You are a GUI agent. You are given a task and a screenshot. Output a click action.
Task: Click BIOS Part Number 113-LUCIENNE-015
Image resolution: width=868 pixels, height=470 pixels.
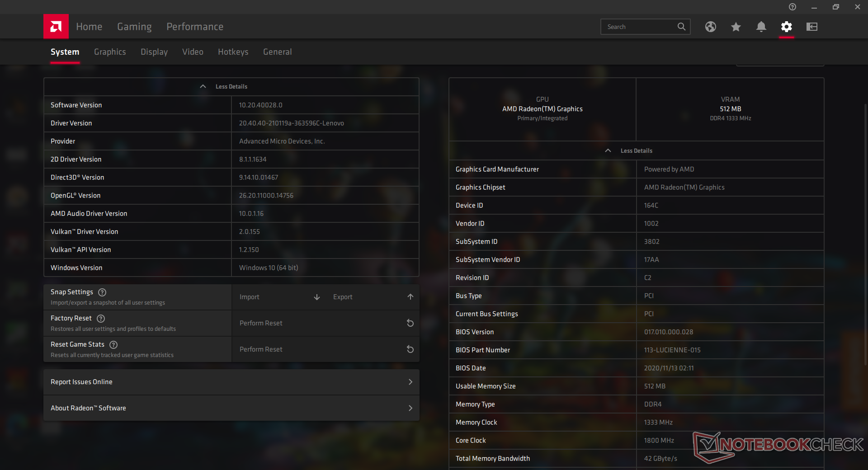click(x=672, y=350)
